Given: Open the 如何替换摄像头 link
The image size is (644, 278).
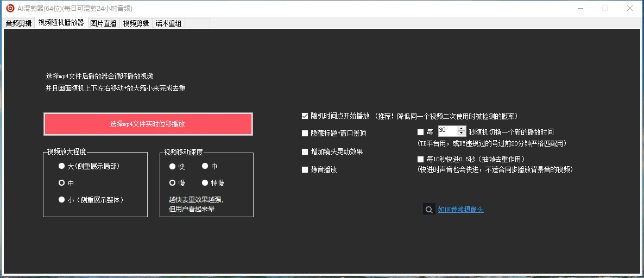Looking at the screenshot, I should click(460, 210).
